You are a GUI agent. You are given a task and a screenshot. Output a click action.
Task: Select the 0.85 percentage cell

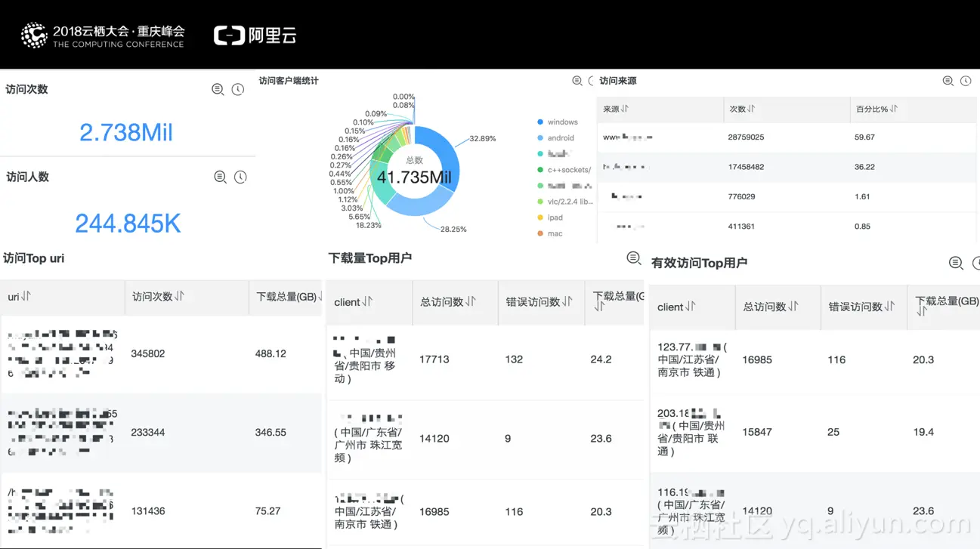[862, 227]
